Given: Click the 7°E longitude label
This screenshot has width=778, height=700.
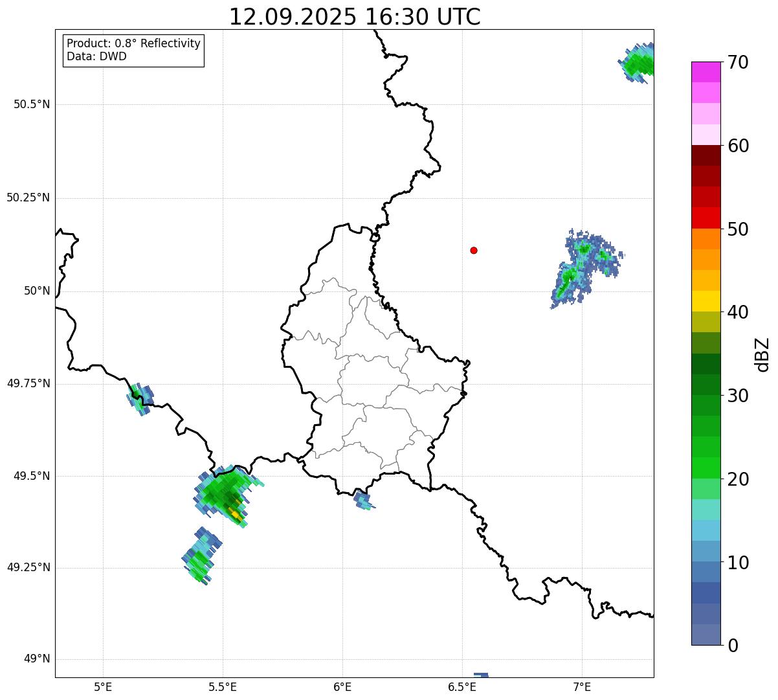Looking at the screenshot, I should [x=582, y=686].
